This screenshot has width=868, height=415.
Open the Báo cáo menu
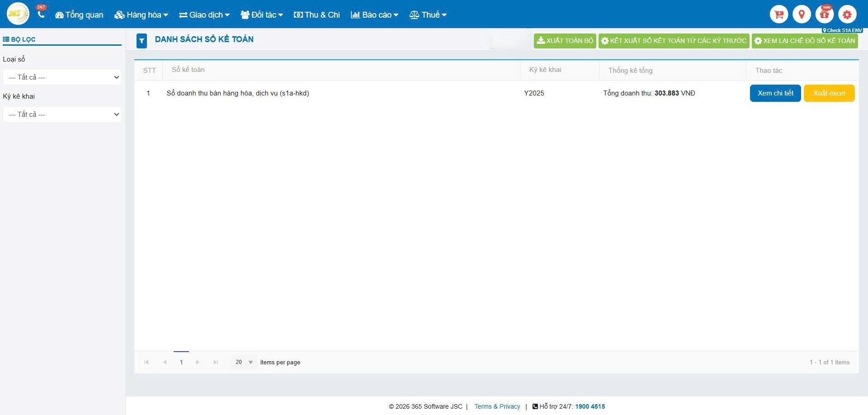374,15
